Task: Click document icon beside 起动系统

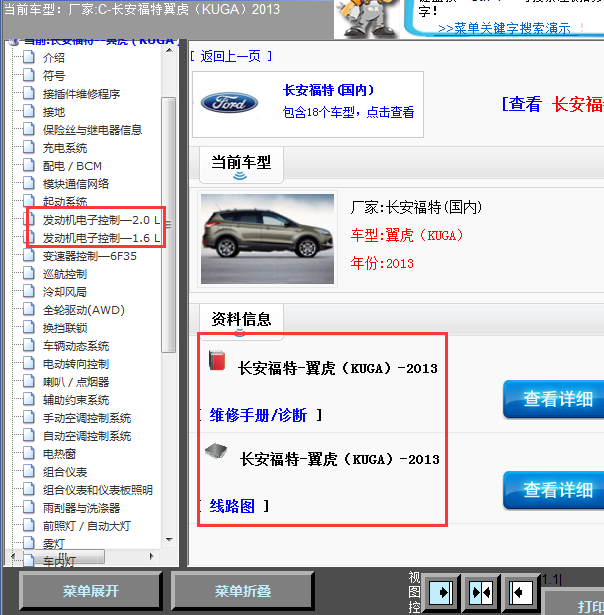Action: click(x=29, y=201)
